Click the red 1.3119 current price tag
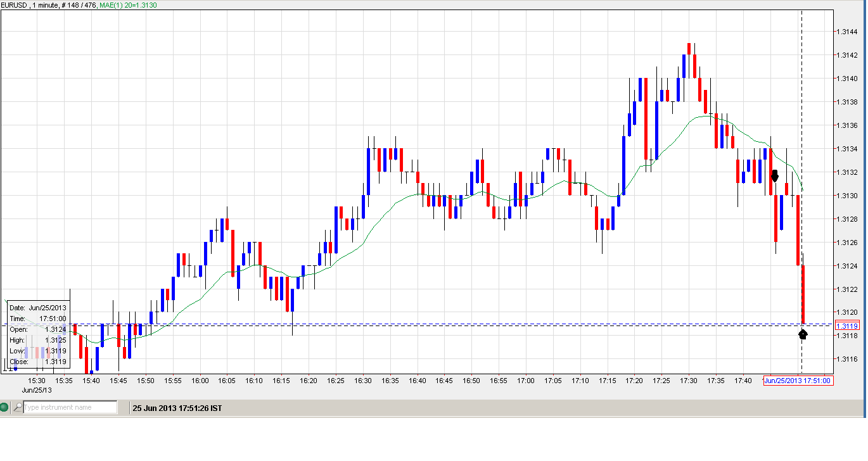The height and width of the screenshot is (461, 868). point(846,326)
